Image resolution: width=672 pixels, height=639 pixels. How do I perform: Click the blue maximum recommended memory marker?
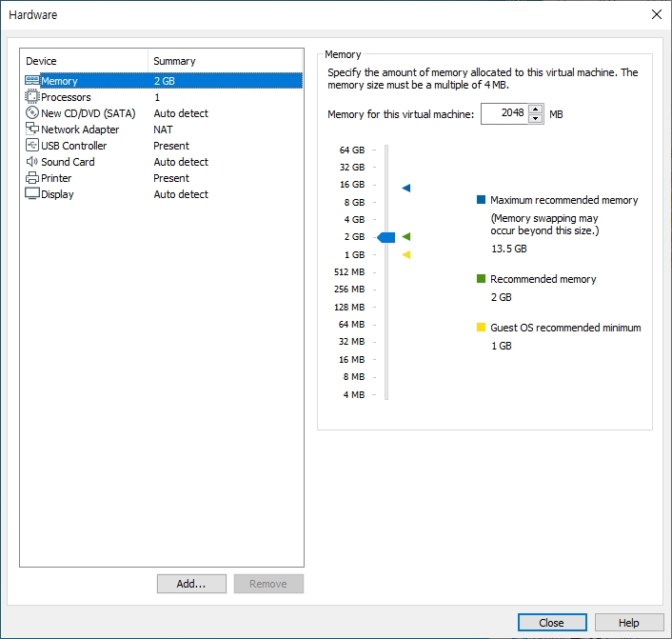(x=406, y=188)
